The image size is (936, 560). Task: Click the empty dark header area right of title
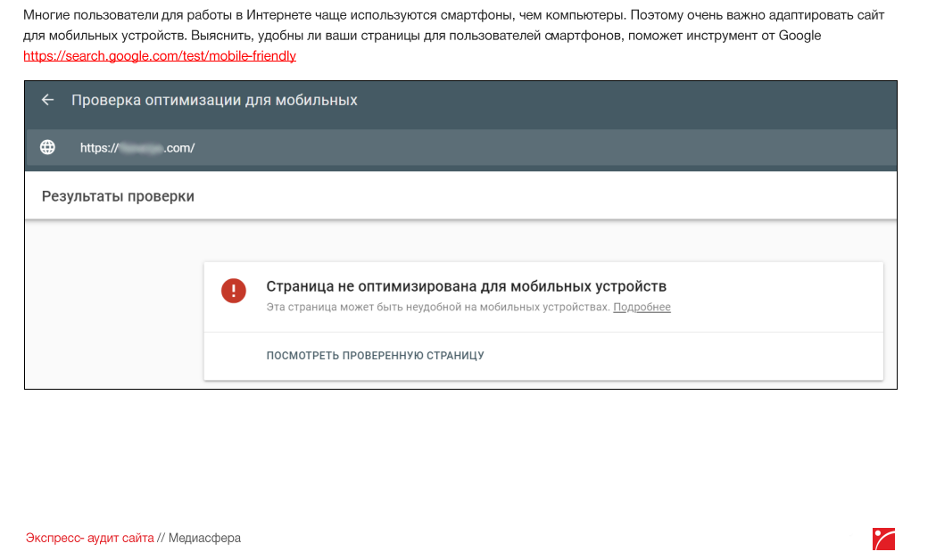coord(625,100)
